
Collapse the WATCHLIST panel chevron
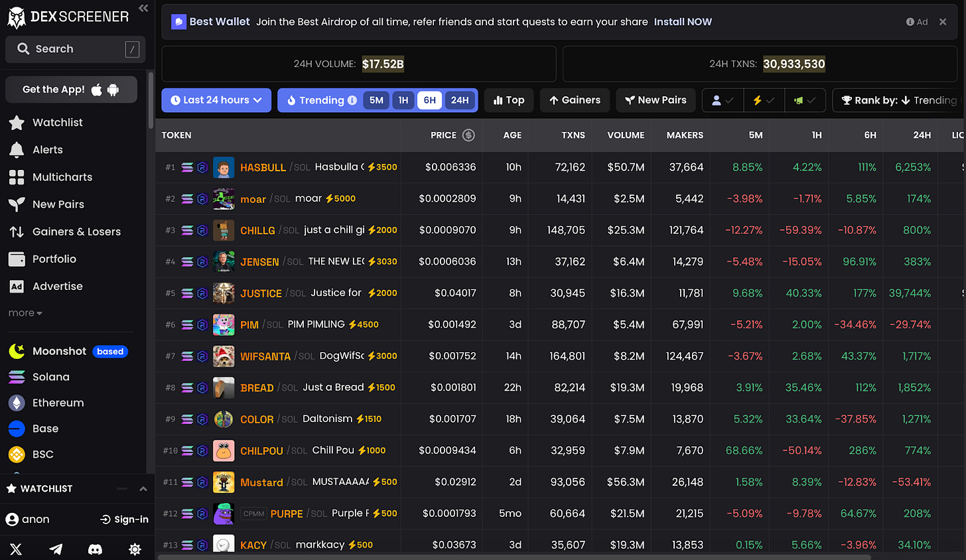pos(143,488)
